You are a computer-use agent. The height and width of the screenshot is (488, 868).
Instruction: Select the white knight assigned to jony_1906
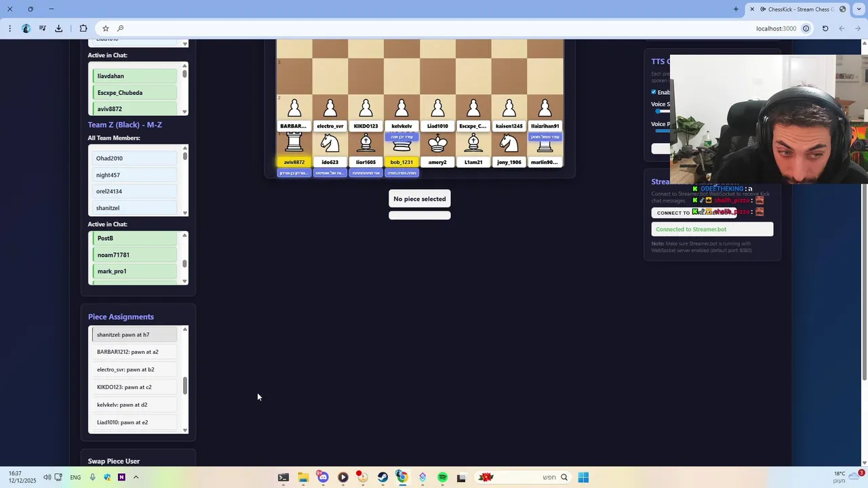509,143
